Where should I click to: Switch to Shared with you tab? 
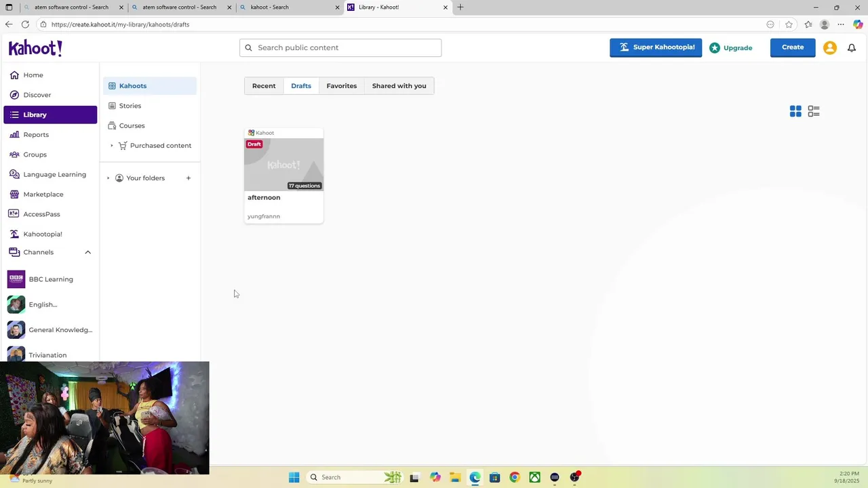tap(399, 86)
